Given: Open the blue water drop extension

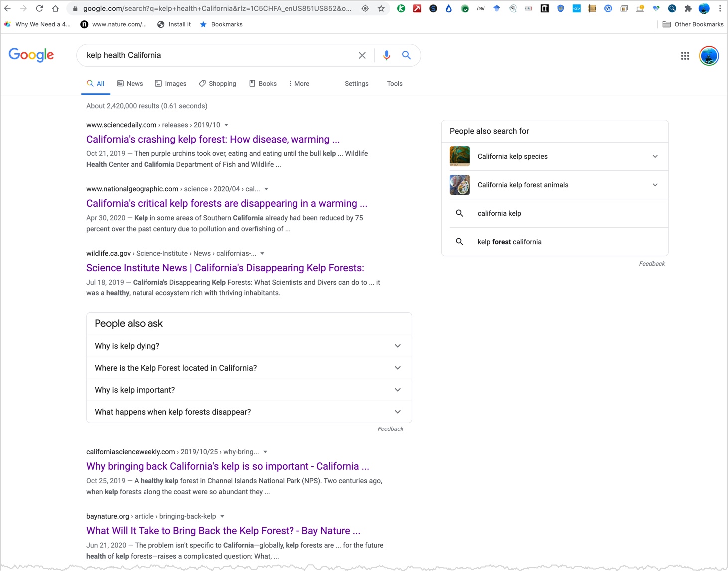Looking at the screenshot, I should [x=449, y=8].
